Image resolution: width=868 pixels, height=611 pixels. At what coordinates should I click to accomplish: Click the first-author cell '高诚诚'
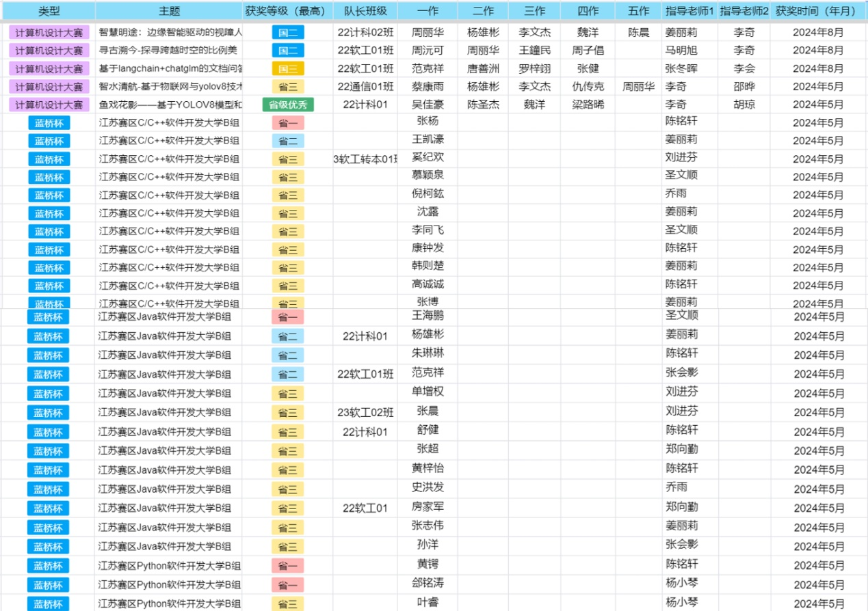point(428,284)
